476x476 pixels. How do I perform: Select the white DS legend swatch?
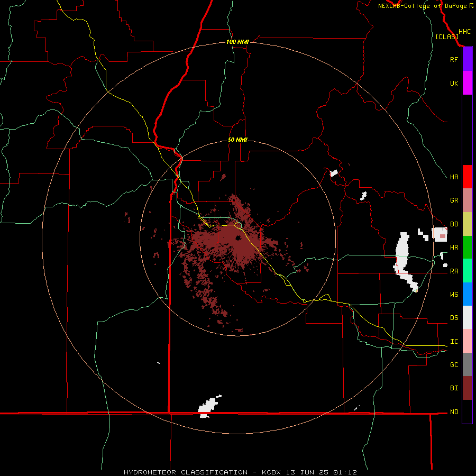[467, 317]
